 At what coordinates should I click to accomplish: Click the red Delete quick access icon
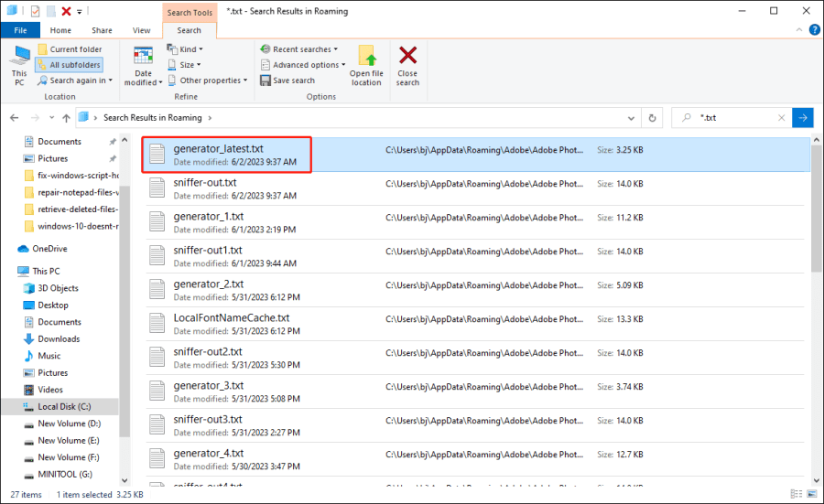click(x=66, y=11)
